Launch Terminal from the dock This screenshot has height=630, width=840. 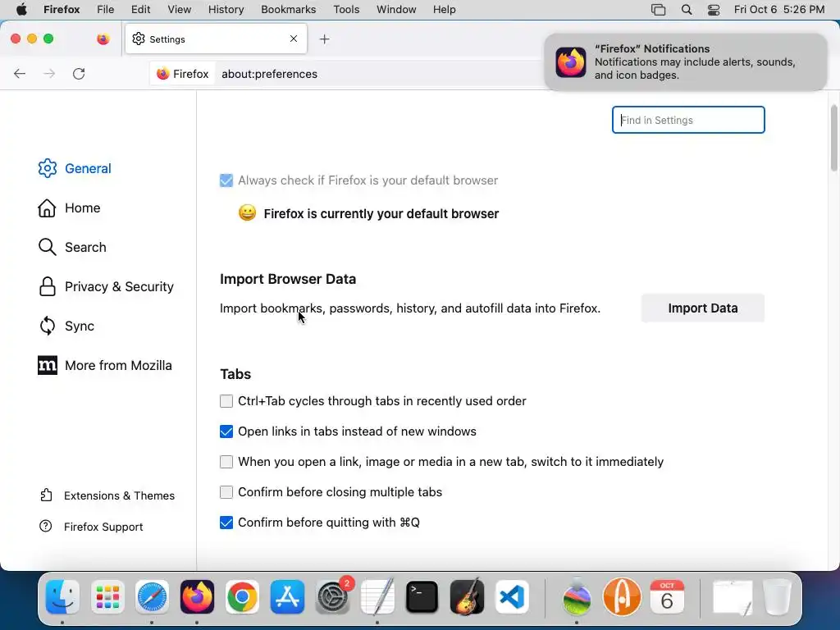pyautogui.click(x=422, y=597)
